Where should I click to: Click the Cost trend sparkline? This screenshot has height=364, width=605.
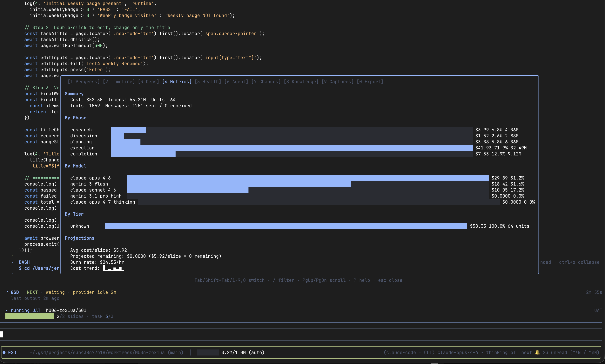113,268
